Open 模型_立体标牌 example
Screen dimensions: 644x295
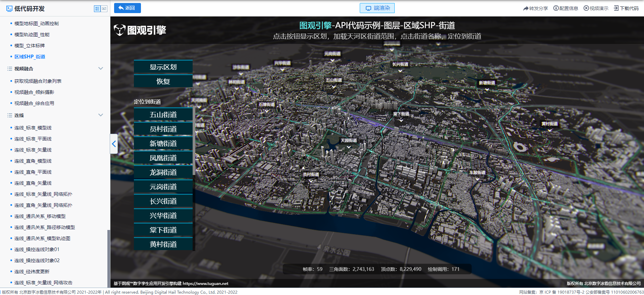pyautogui.click(x=30, y=46)
